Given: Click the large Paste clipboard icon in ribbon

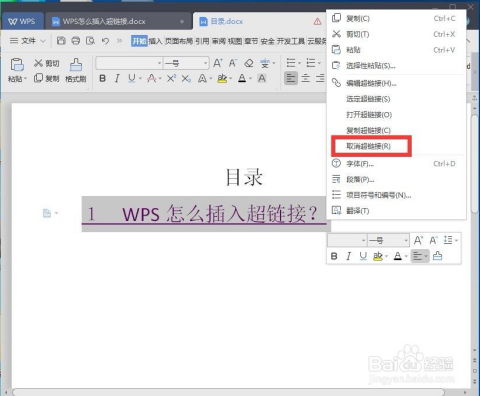Looking at the screenshot, I should point(17,65).
